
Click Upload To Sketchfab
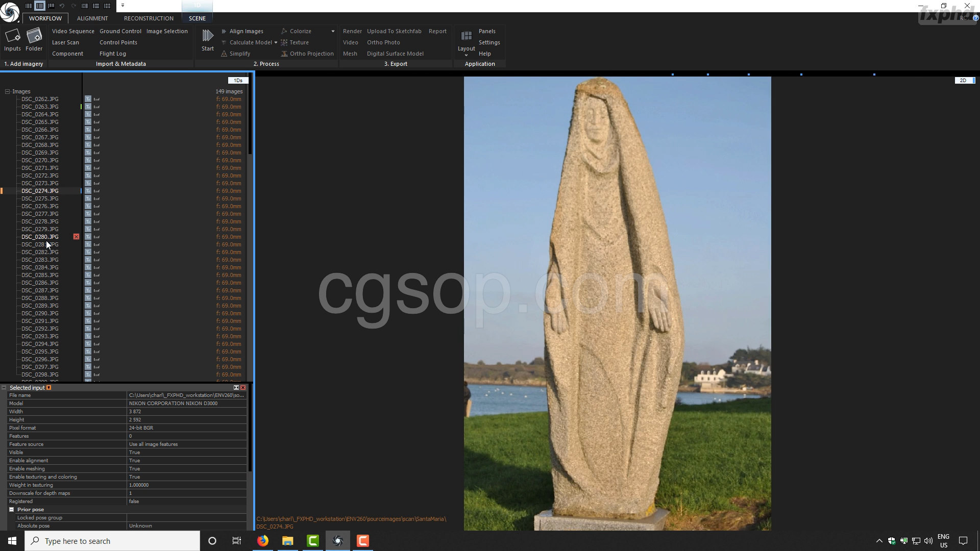tap(394, 31)
